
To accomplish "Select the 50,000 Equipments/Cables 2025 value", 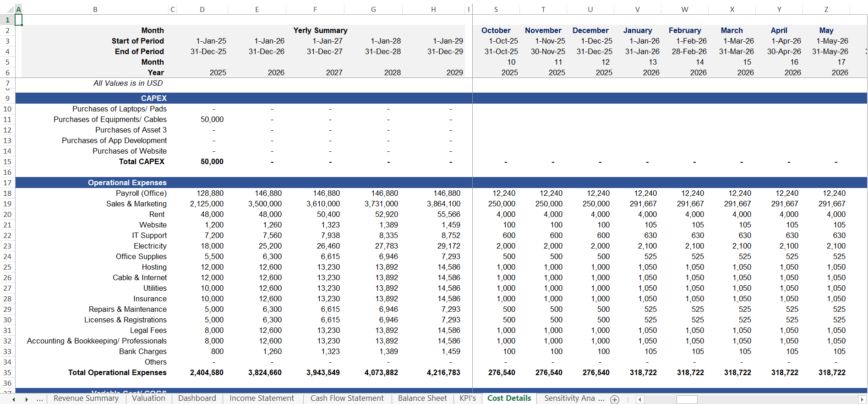I will click(212, 119).
